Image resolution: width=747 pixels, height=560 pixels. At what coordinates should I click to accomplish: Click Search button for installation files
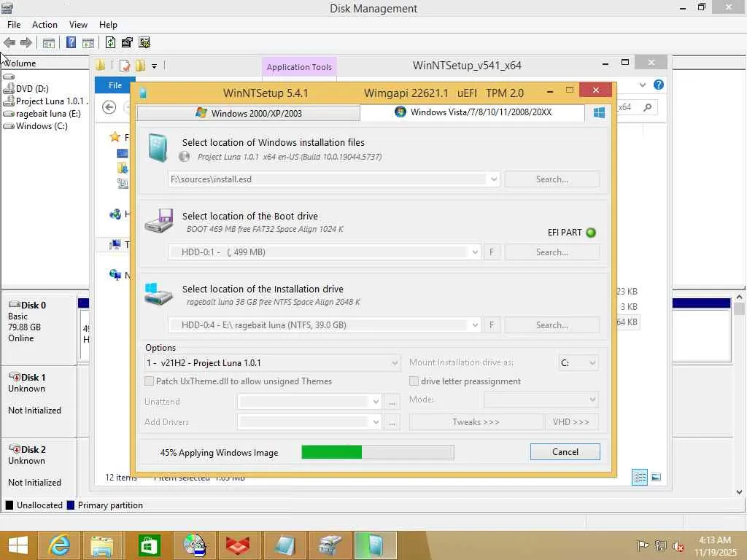(x=552, y=179)
